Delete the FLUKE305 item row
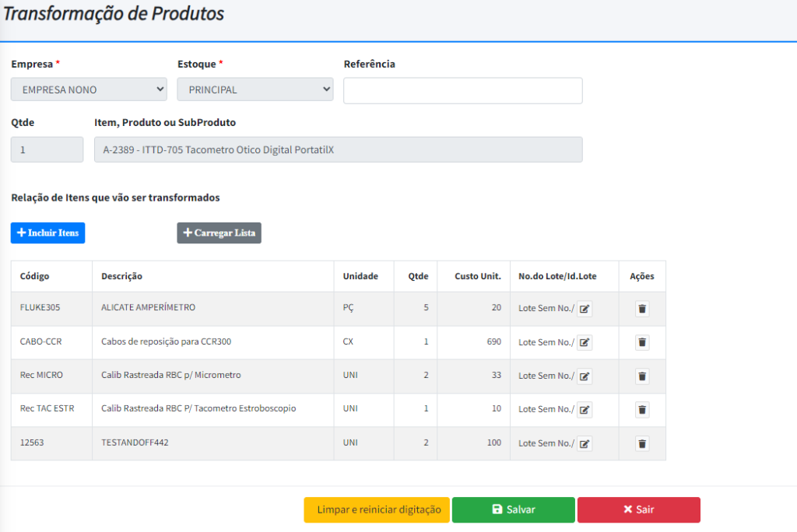 pyautogui.click(x=642, y=309)
